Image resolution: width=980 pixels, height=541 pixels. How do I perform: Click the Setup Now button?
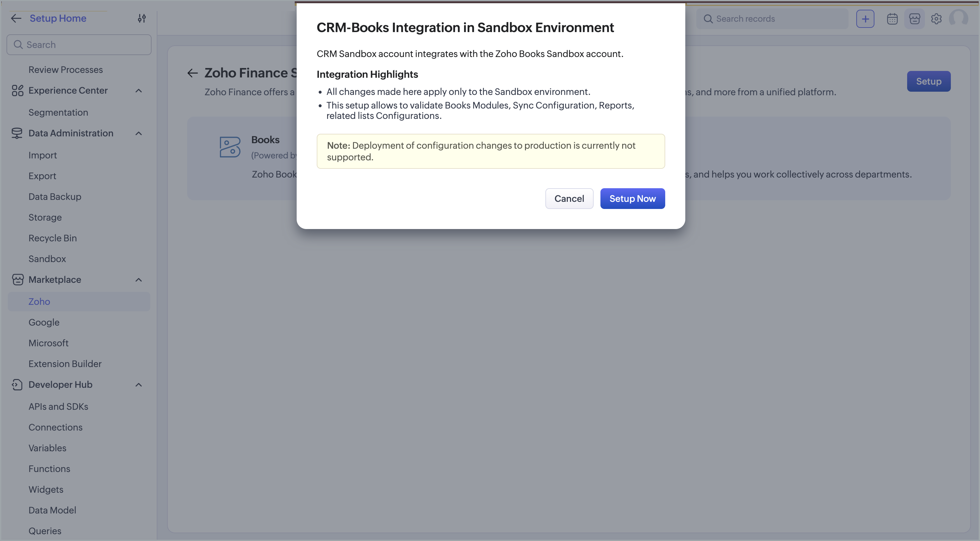(x=632, y=199)
